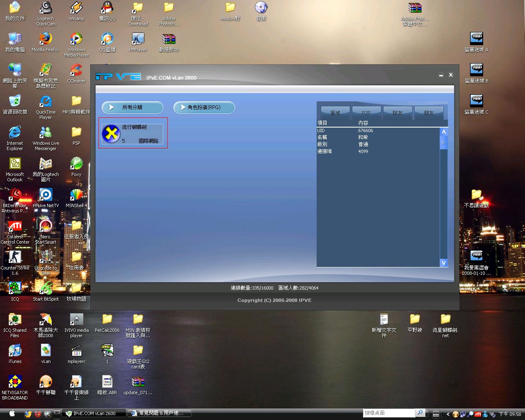Open 常見問題 & 用戶建 taskbar window
The height and width of the screenshot is (420, 525).
157,413
